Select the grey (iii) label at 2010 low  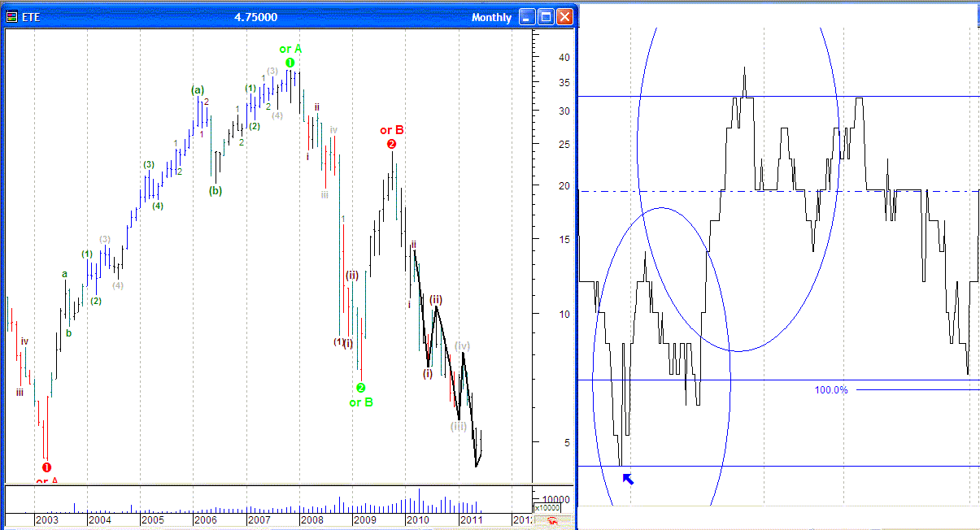coord(459,426)
